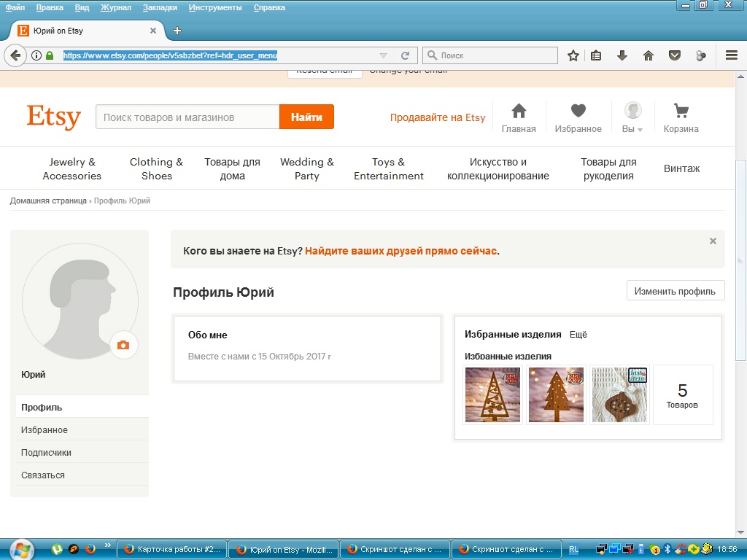The width and height of the screenshot is (747, 560).
Task: Open Товары для рукоделия category
Action: 608,168
